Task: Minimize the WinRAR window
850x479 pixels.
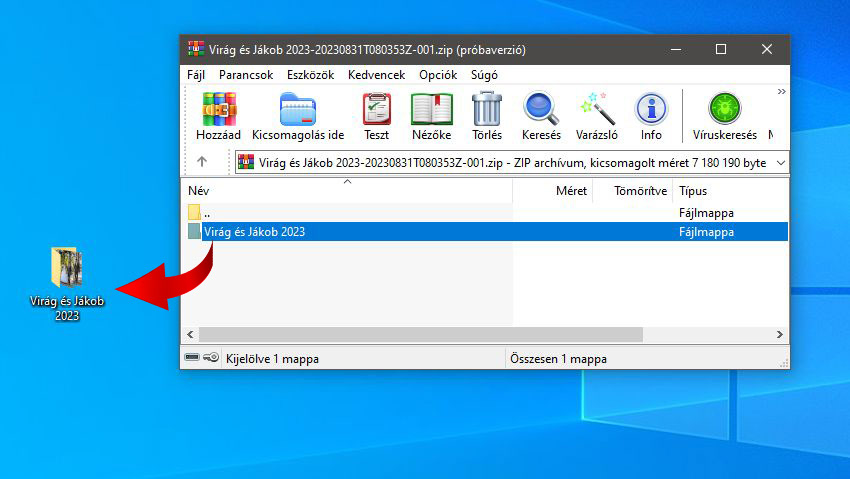Action: point(676,49)
